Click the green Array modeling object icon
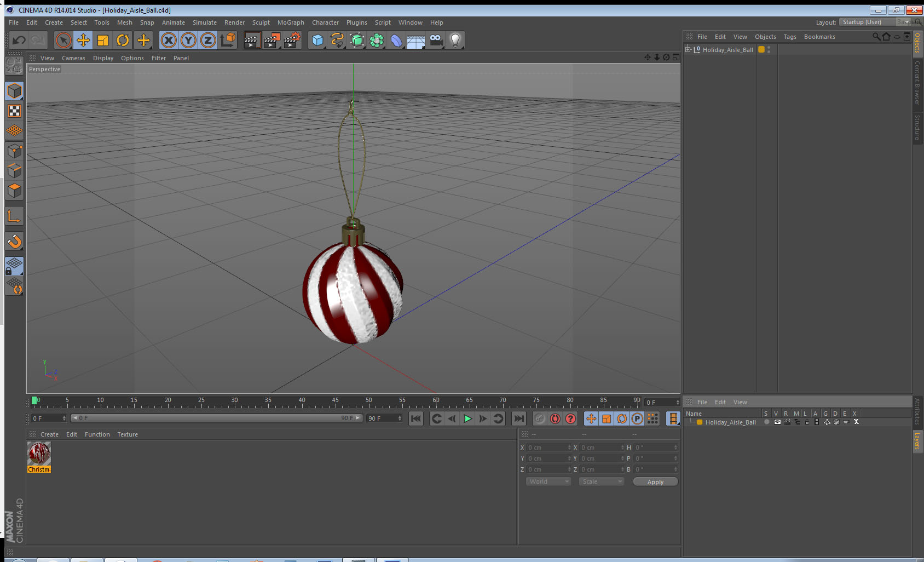This screenshot has height=562, width=924. [x=377, y=40]
